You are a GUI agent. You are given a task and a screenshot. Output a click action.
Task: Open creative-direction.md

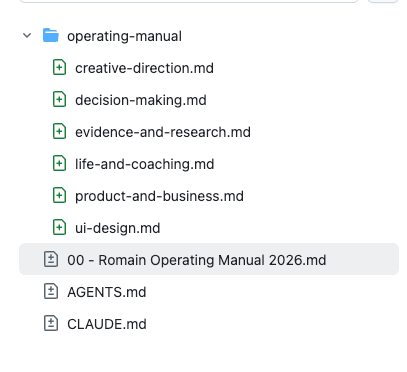pyautogui.click(x=144, y=68)
